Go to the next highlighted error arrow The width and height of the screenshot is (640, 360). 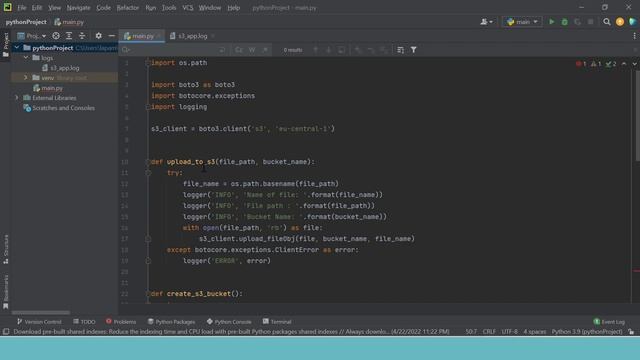pyautogui.click(x=634, y=64)
